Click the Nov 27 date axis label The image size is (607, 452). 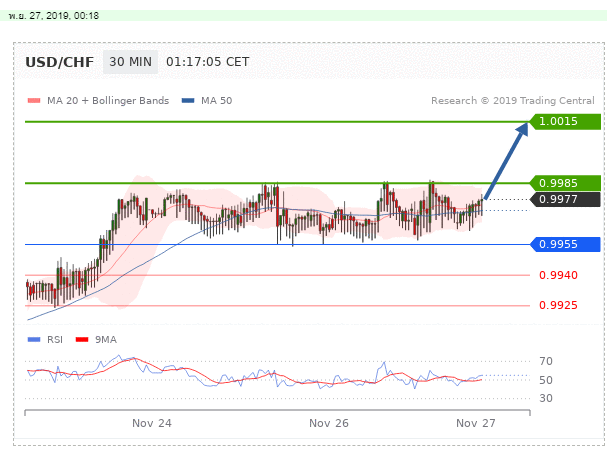(476, 423)
